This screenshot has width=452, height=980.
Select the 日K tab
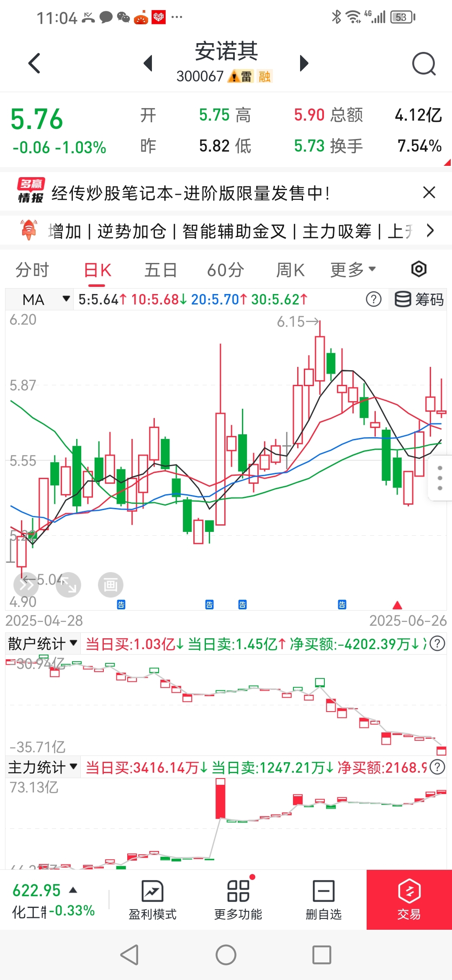pyautogui.click(x=97, y=270)
